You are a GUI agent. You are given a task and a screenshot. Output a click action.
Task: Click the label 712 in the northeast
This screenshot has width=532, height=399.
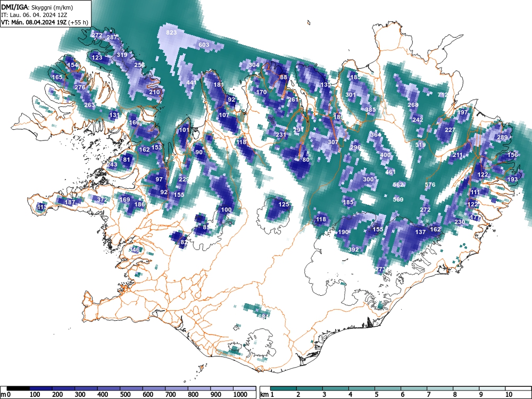pyautogui.click(x=443, y=95)
